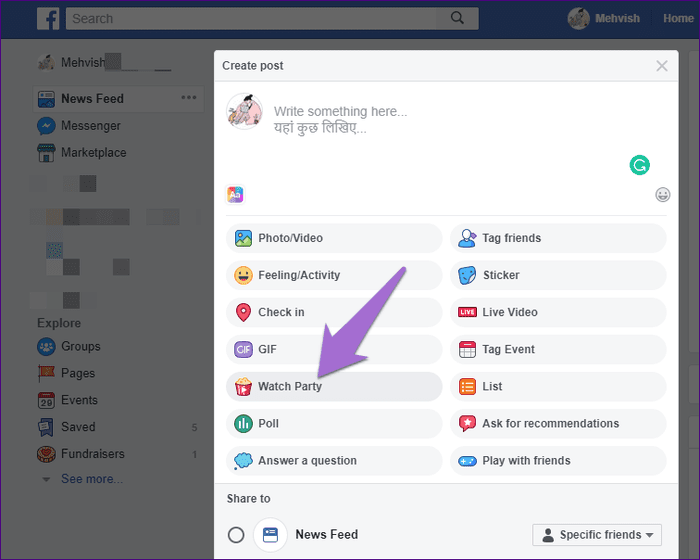Click the search magnifier icon

[457, 18]
